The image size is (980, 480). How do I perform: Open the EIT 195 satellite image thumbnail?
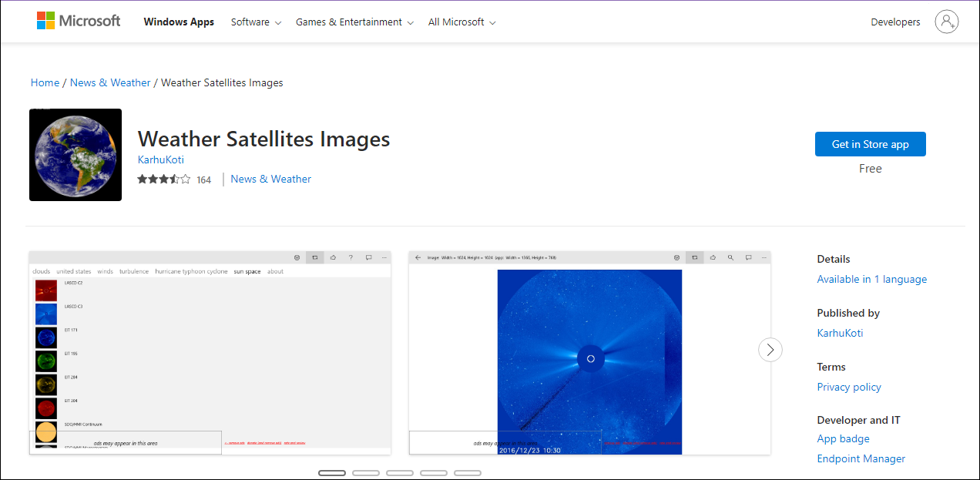(45, 361)
